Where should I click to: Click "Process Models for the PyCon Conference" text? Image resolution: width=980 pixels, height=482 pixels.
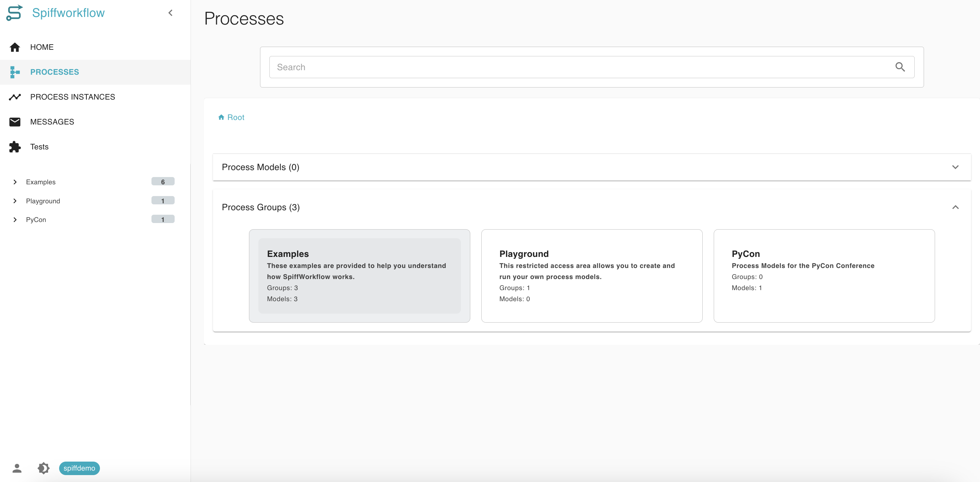(x=803, y=266)
